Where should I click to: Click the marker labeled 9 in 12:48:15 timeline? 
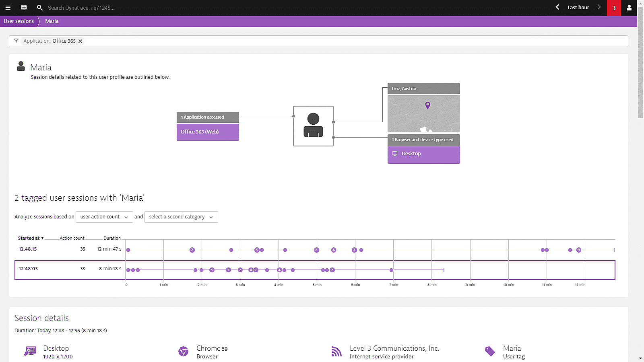tap(578, 250)
